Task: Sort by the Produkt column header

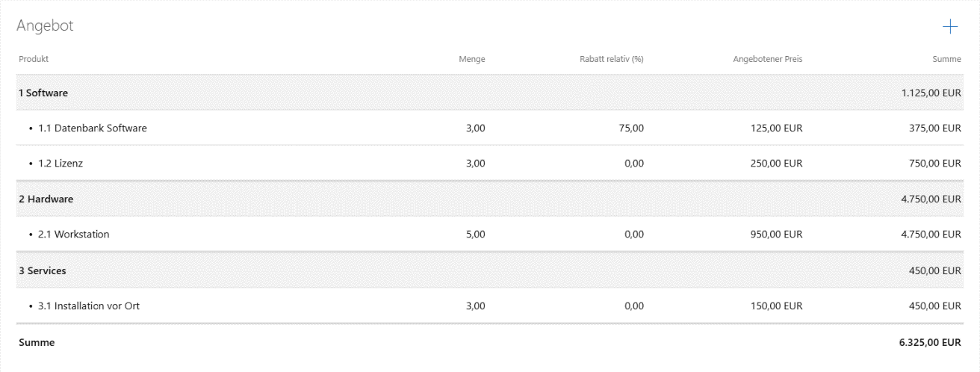Action: (33, 59)
